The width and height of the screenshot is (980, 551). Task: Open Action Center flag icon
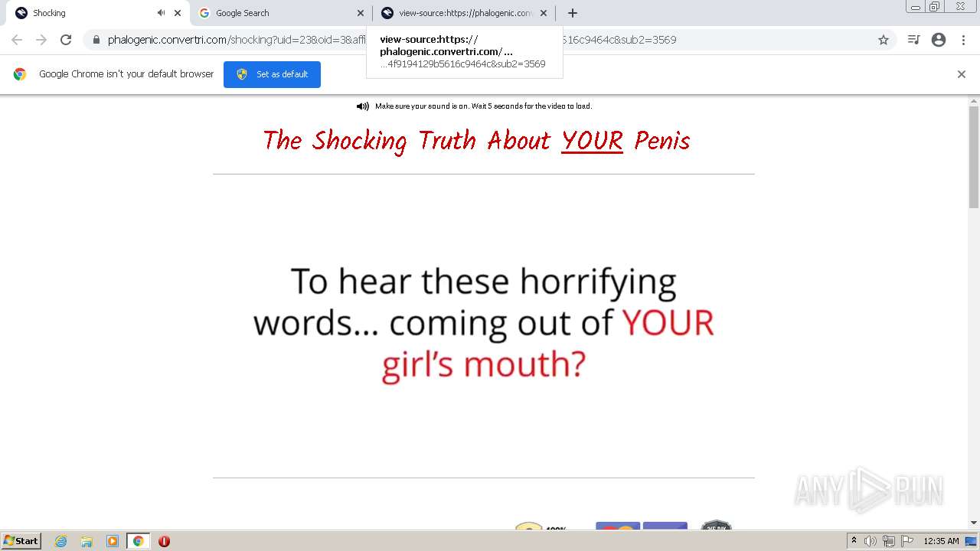[x=906, y=541]
